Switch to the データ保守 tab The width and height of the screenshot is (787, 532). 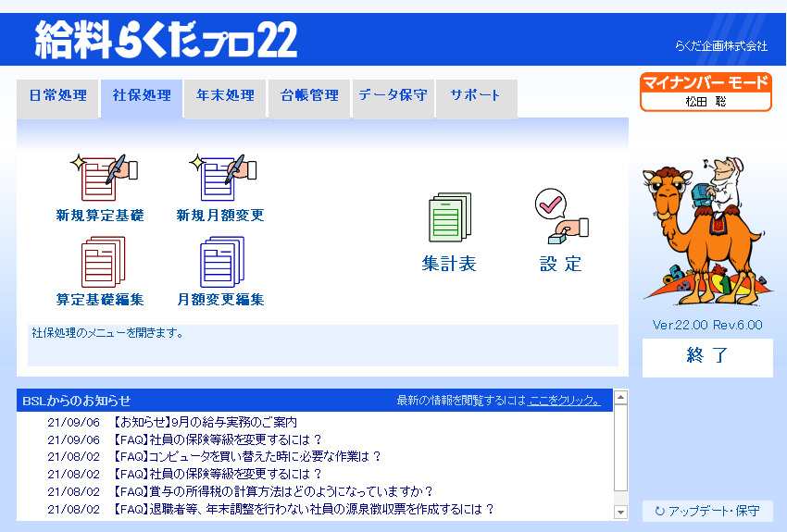click(393, 98)
